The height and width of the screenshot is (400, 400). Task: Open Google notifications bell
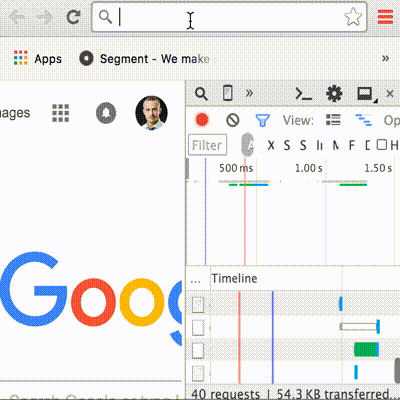click(x=106, y=113)
